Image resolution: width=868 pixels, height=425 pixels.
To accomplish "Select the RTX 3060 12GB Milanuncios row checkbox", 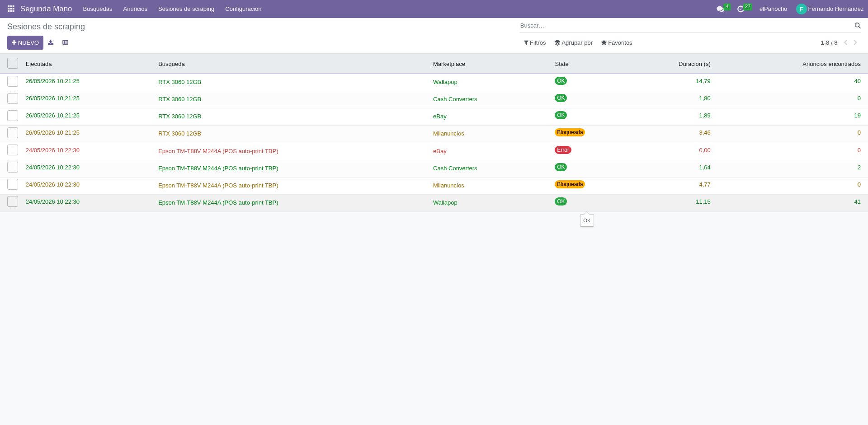I will tap(13, 133).
